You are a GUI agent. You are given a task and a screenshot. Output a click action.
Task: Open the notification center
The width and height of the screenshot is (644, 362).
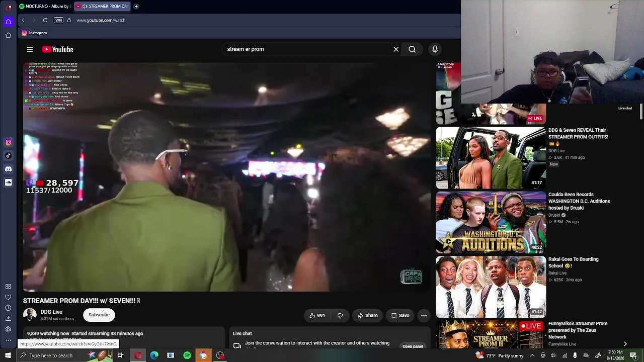tap(633, 355)
